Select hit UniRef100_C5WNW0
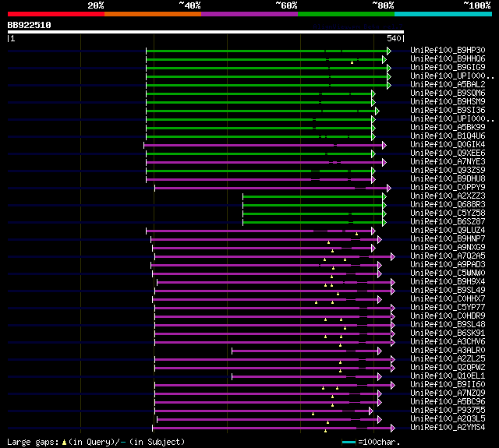This screenshot has width=499, height=448. 448,273
